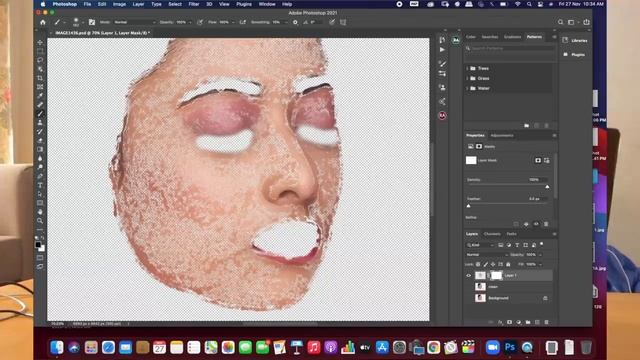Open the Window menu
Screen dimensions: 640x360
click(x=267, y=4)
